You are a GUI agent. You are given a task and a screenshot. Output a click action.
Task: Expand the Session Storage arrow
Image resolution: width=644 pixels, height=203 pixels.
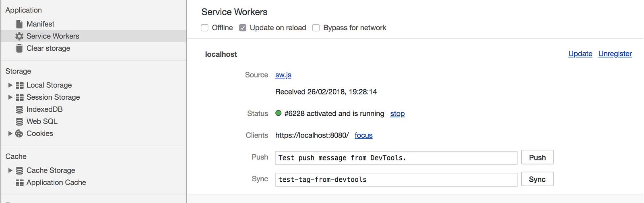point(10,97)
